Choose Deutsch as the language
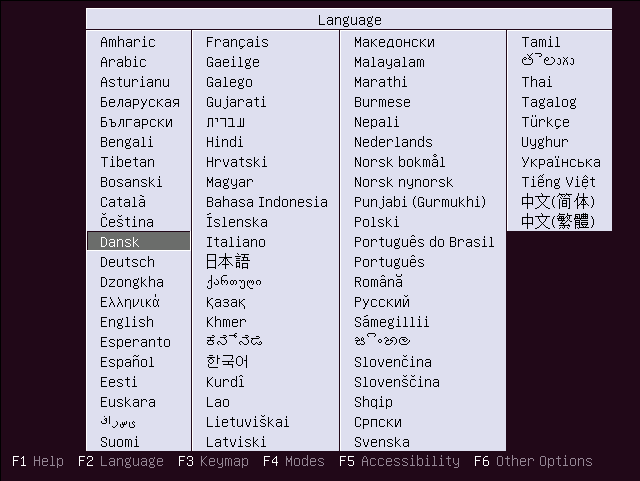The image size is (640, 481). 127,262
